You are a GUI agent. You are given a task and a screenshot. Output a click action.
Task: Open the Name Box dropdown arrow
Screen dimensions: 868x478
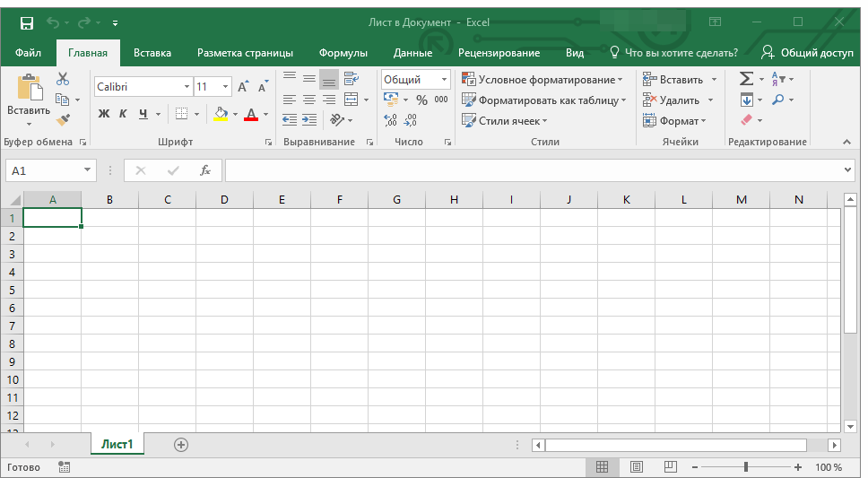[x=87, y=170]
